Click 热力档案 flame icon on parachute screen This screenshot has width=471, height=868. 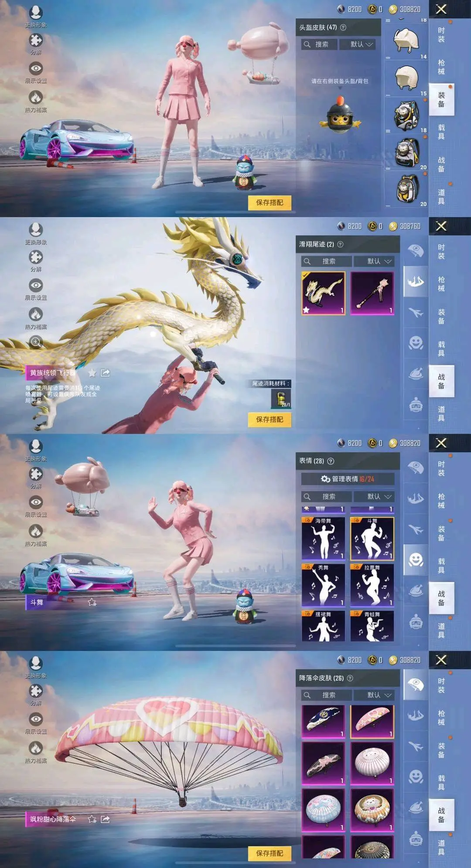36,748
